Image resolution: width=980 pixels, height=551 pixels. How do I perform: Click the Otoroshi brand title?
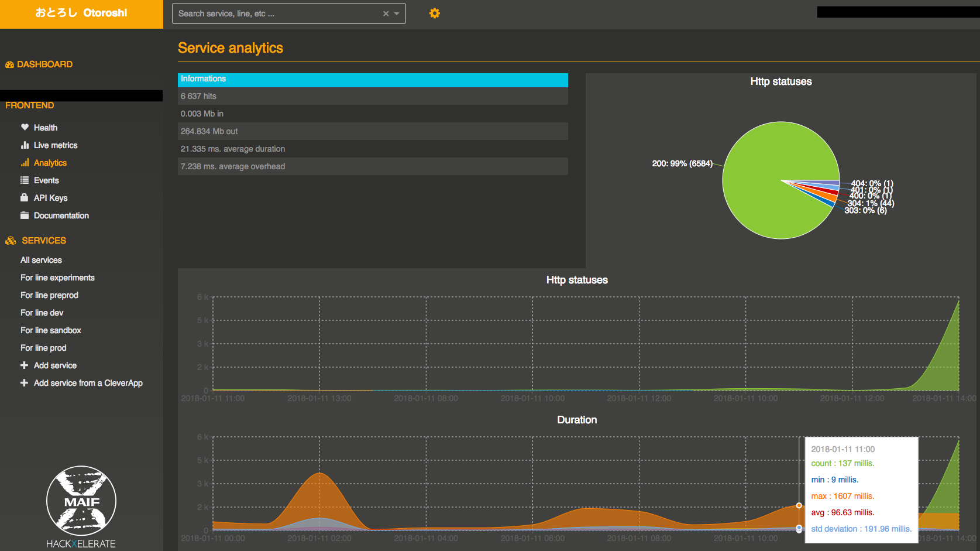click(81, 13)
